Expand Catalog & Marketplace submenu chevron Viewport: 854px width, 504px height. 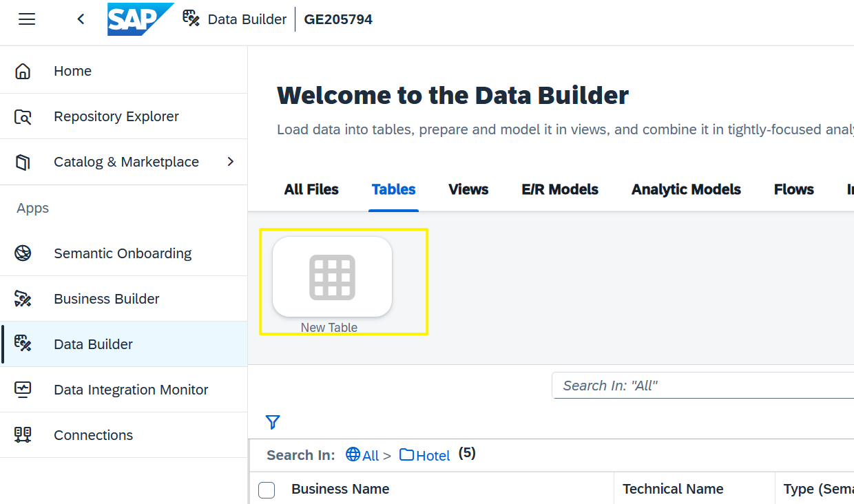tap(231, 162)
